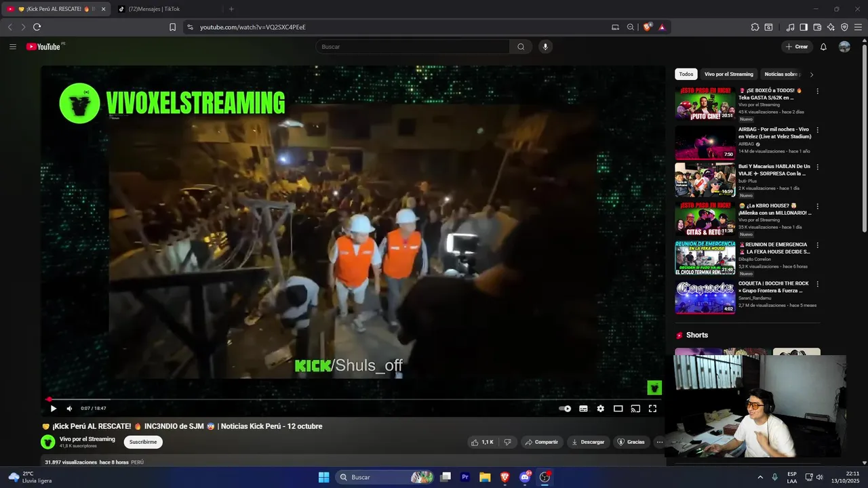Open Buti Y Macarius video thumbnail
Screen dimensions: 868x488
tap(705, 180)
